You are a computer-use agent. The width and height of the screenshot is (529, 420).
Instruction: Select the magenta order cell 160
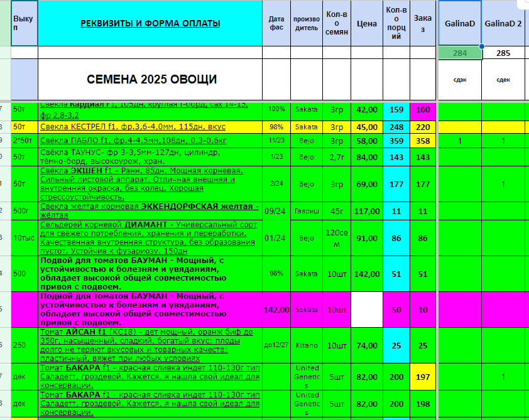pos(423,110)
